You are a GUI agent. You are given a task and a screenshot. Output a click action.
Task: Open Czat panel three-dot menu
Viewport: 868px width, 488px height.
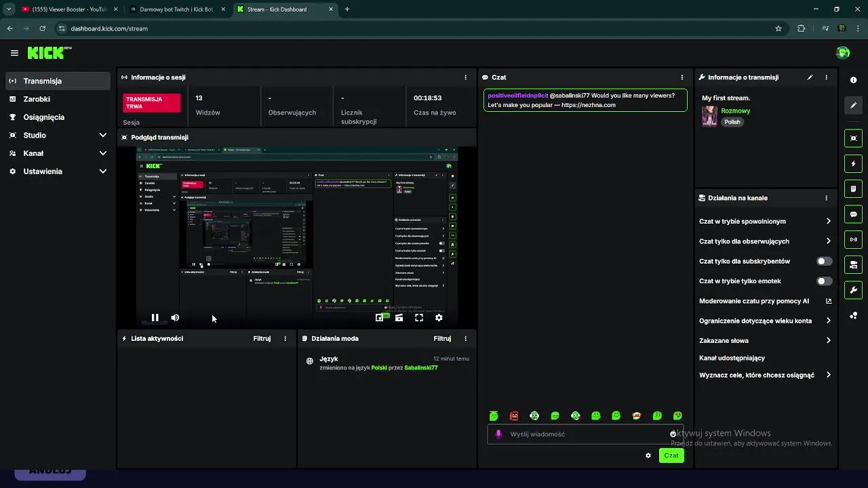(682, 77)
